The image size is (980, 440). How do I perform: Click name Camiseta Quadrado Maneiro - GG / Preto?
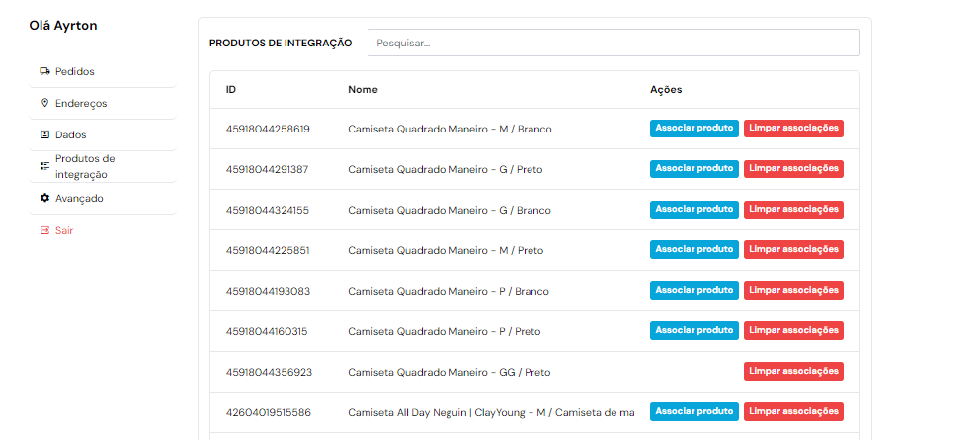[449, 372]
